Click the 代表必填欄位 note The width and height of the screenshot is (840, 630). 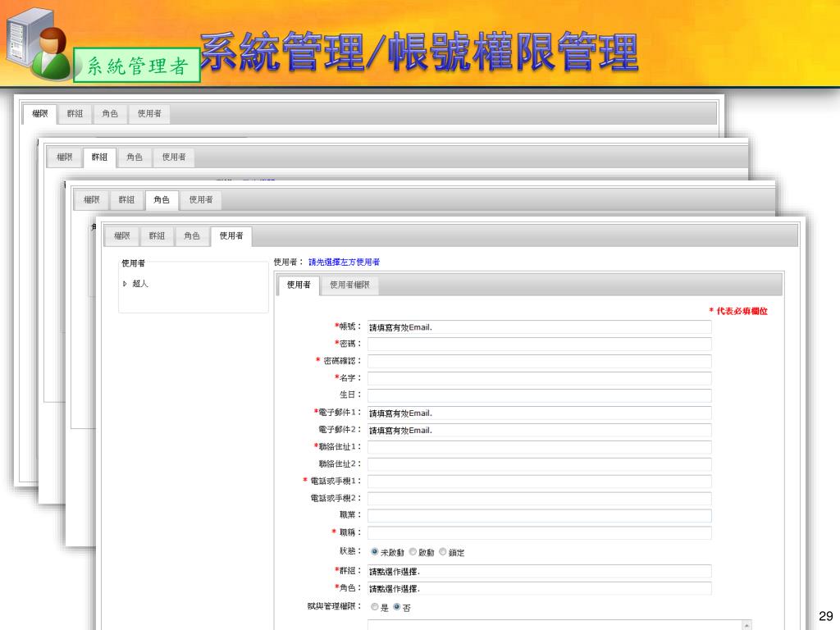(738, 311)
